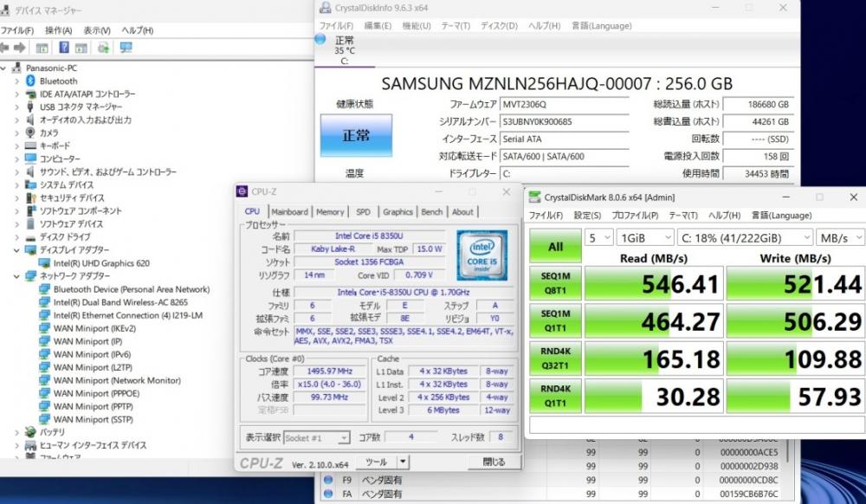This screenshot has width=866, height=504.
Task: Open the test count dropdown showing 5
Action: tap(599, 238)
